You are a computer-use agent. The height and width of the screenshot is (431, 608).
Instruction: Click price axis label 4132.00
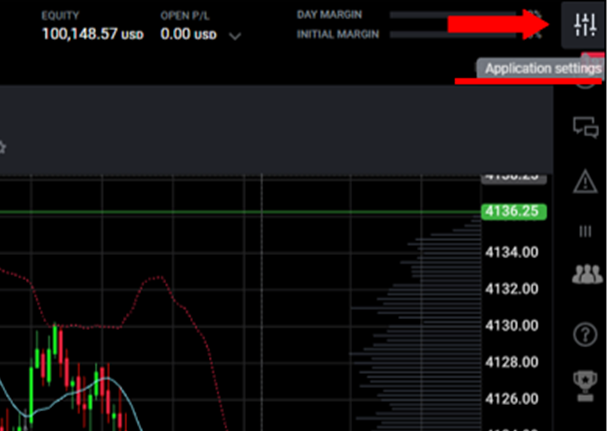click(x=512, y=289)
